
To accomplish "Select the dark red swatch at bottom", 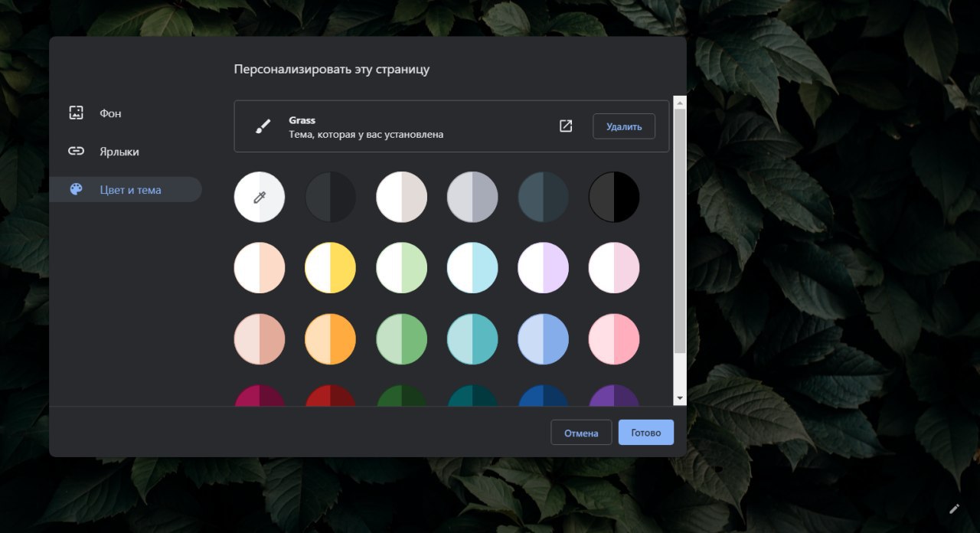I will click(x=331, y=396).
